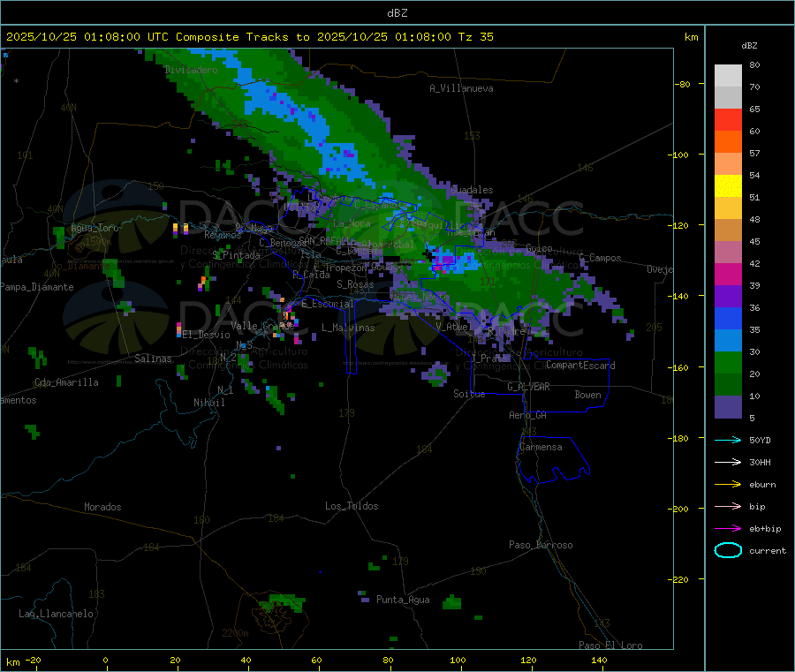Click the 'Lag.Llancanelo' map label
This screenshot has width=795, height=672.
(57, 614)
